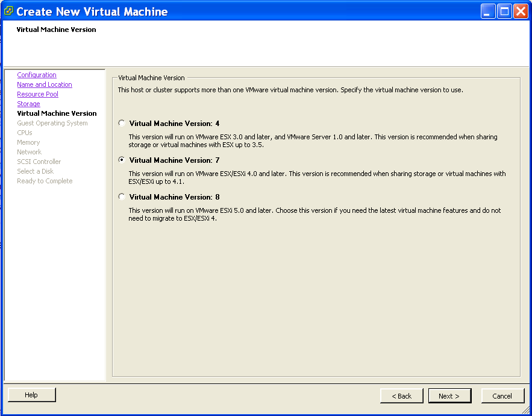Viewport: 532px width, 416px height.
Task: Click the current step Virtual Machine Version in sidebar
Action: coord(57,113)
